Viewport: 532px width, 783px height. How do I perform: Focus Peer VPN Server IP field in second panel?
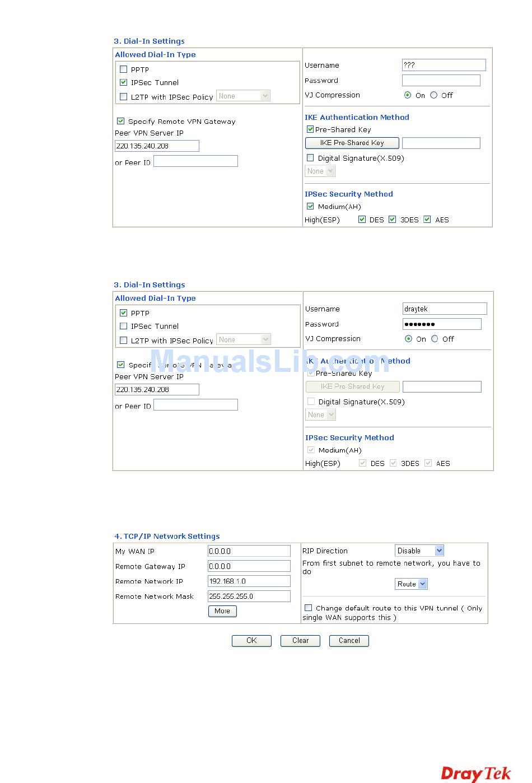coord(157,389)
